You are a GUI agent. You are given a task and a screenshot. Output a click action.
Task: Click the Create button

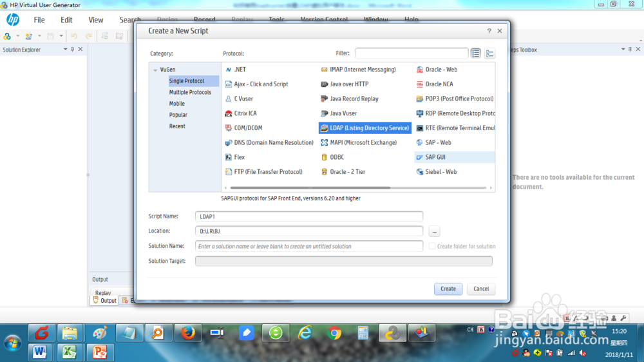click(x=448, y=289)
